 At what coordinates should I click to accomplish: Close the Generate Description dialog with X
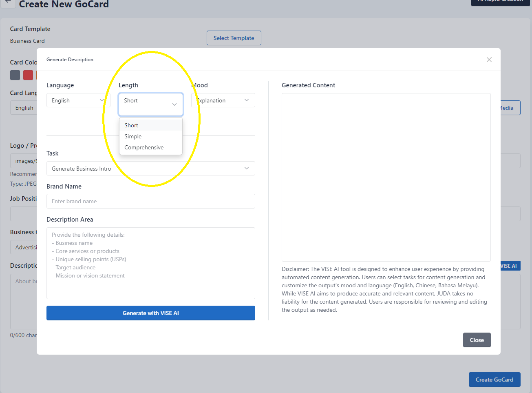(489, 60)
